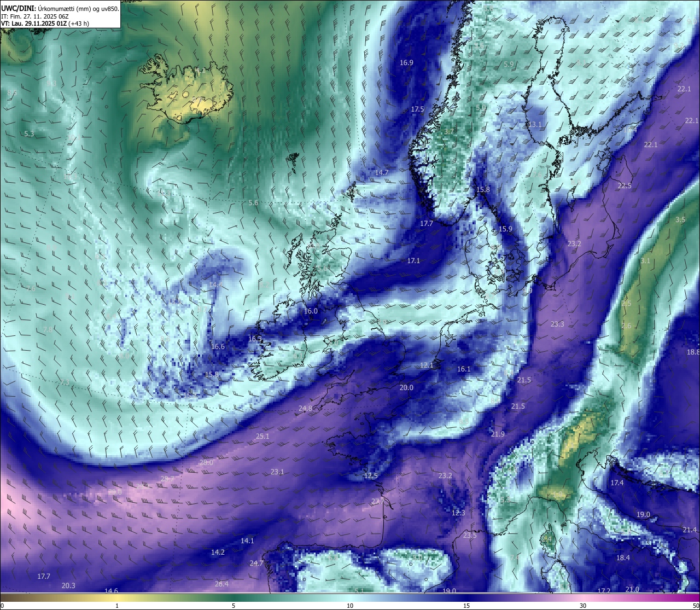This screenshot has height=610, width=700.
Task: Click the 1 tick on color scale
Action: point(117,606)
